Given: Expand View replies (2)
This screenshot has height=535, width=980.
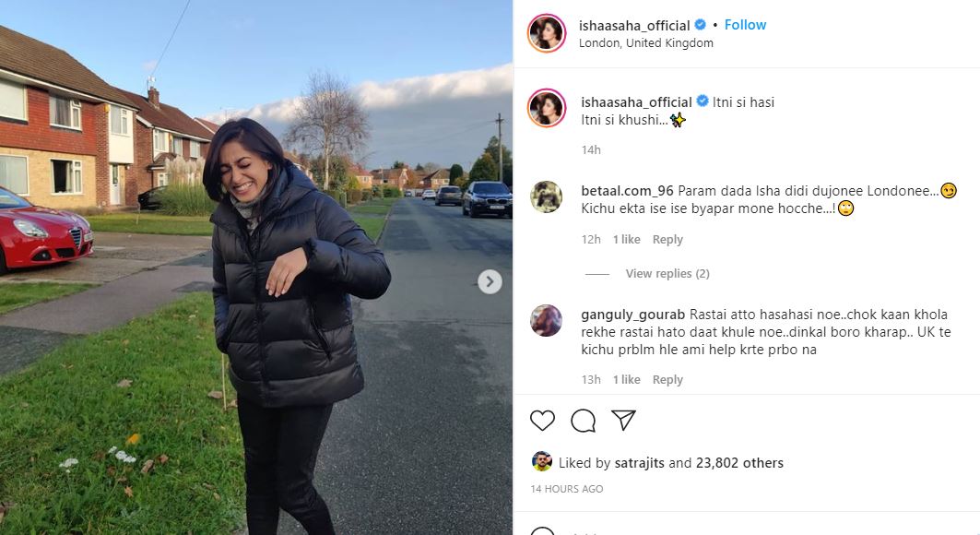Looking at the screenshot, I should coord(667,274).
